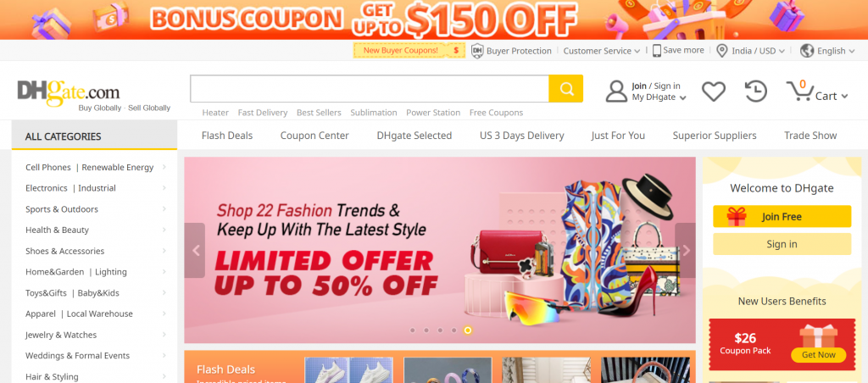Go to the Coupon Center tab
Image resolution: width=868 pixels, height=383 pixels.
coord(314,136)
